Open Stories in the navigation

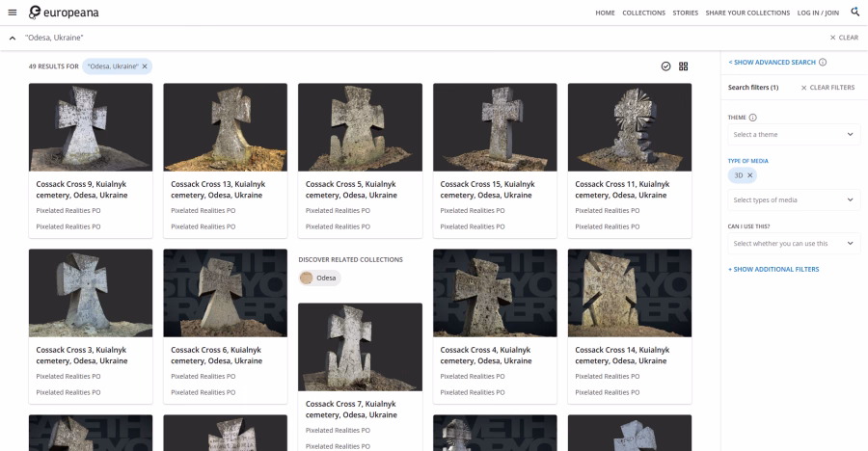(686, 13)
